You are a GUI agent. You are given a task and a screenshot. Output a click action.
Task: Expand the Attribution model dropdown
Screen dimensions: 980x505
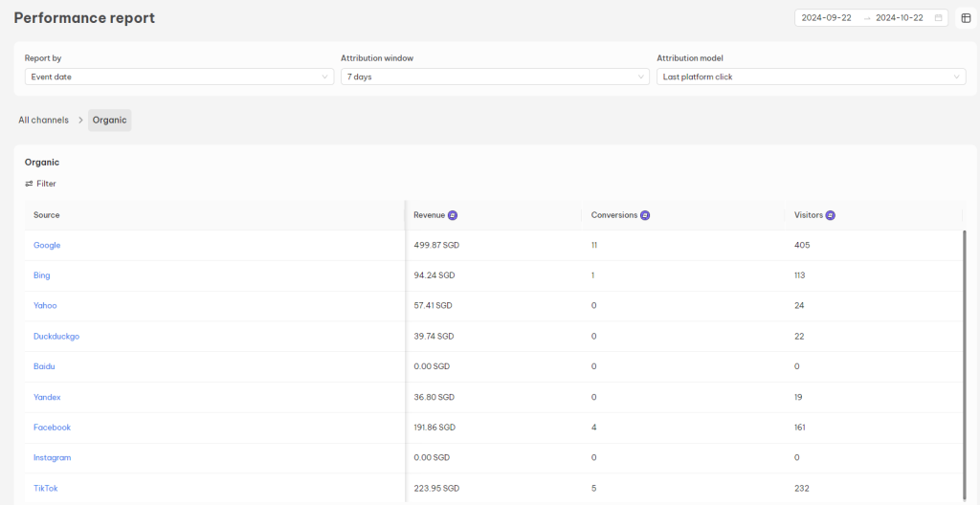(x=811, y=77)
